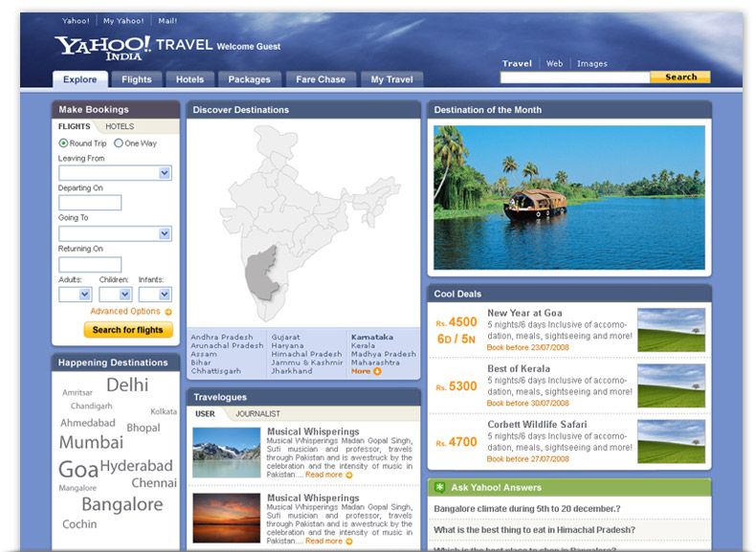Click Book before 23/07/2008 text
The image size is (756, 552).
[528, 347]
